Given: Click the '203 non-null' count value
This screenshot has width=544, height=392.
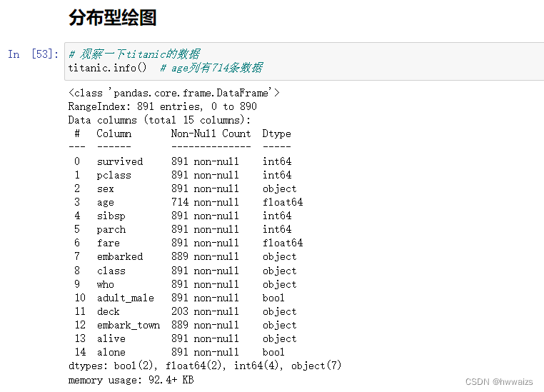Looking at the screenshot, I should [x=205, y=311].
